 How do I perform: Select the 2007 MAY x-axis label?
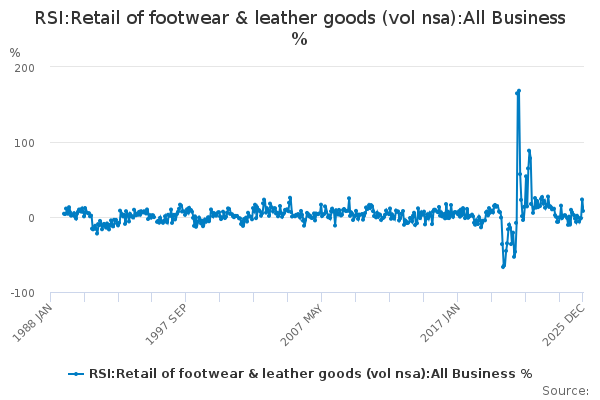[x=302, y=322]
